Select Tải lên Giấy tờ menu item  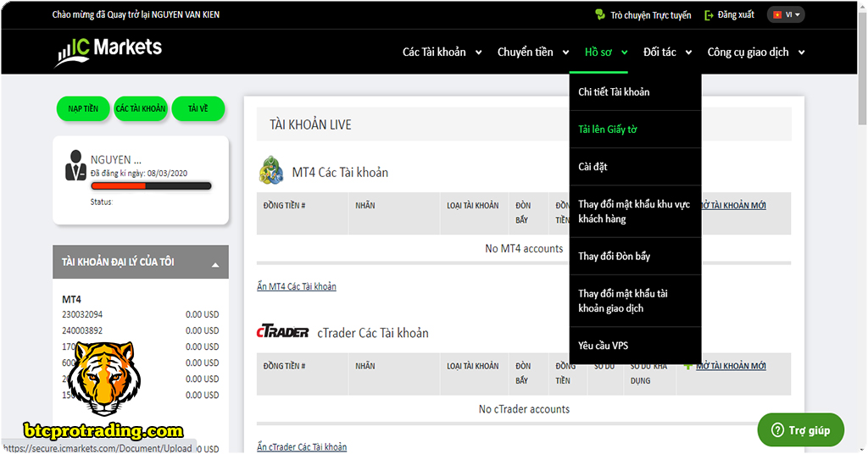click(608, 130)
